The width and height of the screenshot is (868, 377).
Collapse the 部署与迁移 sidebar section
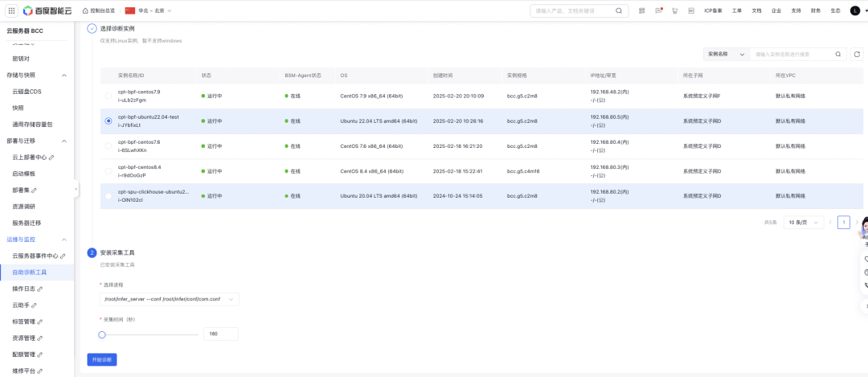[x=63, y=141]
